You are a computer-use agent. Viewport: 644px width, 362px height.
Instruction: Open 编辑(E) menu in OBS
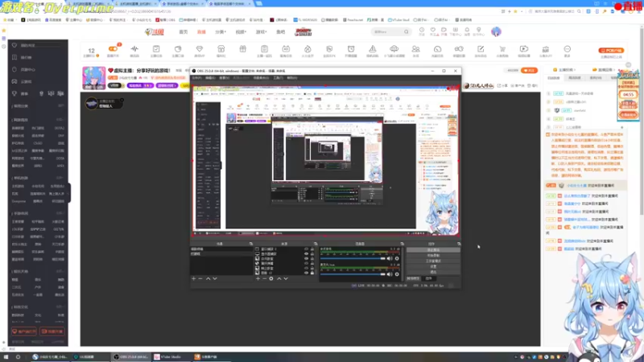[210, 77]
